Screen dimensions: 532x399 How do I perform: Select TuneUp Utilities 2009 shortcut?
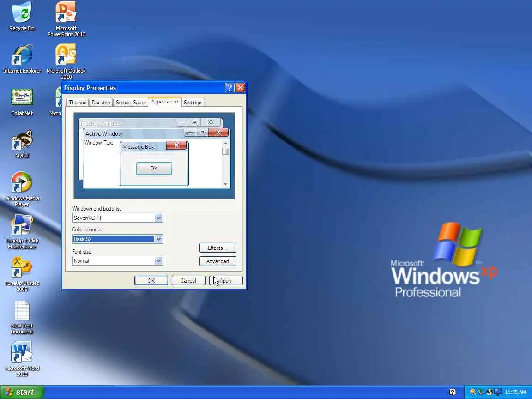(x=22, y=274)
